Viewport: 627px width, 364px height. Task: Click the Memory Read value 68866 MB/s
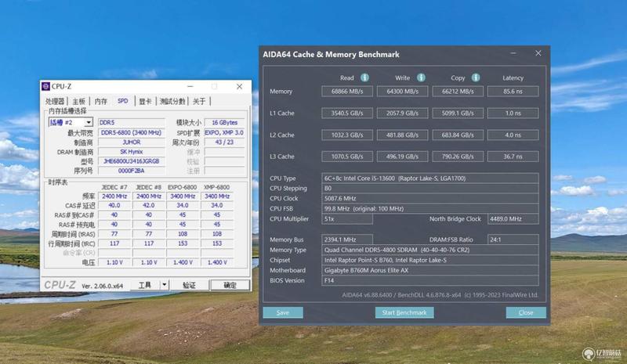(x=347, y=91)
